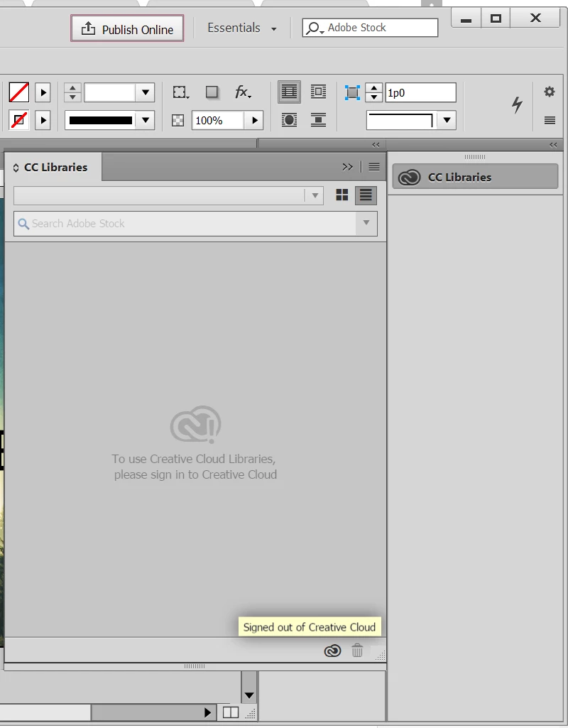Toggle the No text wrap icon
Screen dimensions: 568x728
click(x=289, y=92)
